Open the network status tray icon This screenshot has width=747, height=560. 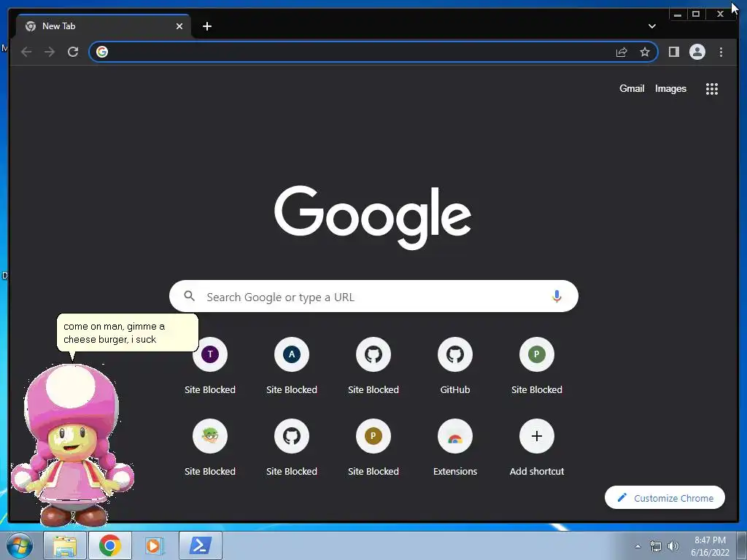(656, 546)
